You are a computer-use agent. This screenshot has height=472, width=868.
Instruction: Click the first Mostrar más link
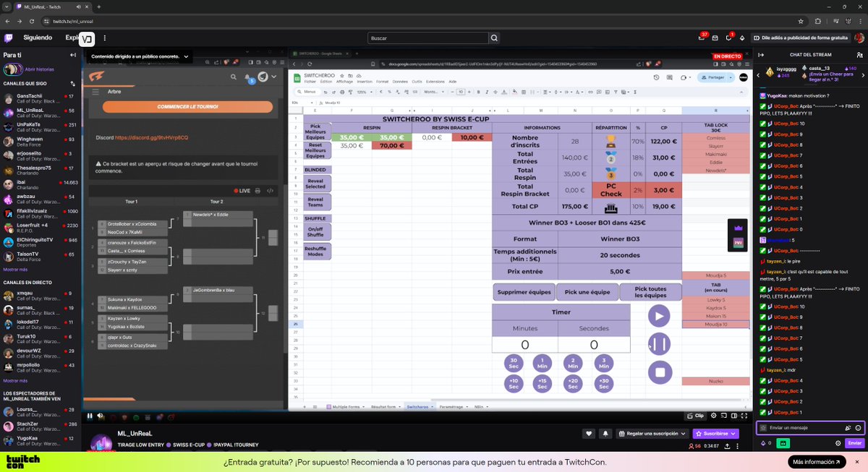(15, 270)
